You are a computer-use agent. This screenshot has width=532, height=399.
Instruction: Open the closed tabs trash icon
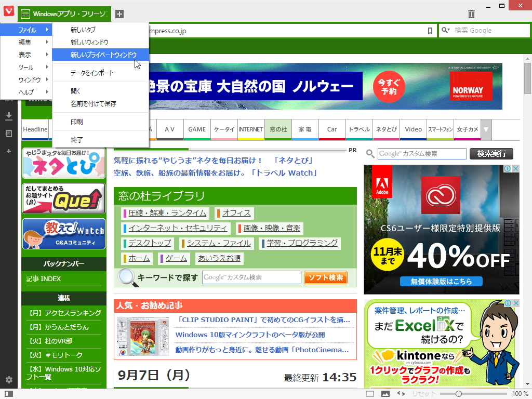coord(471,14)
